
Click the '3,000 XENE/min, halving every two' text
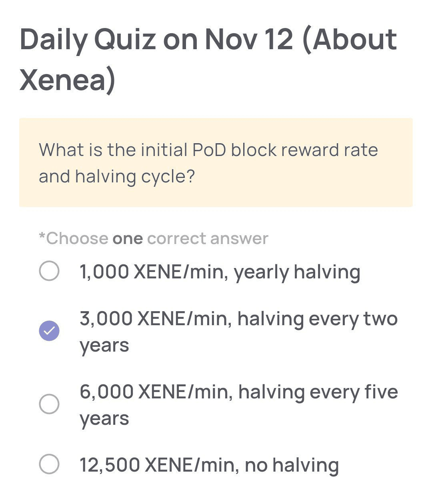[238, 319]
